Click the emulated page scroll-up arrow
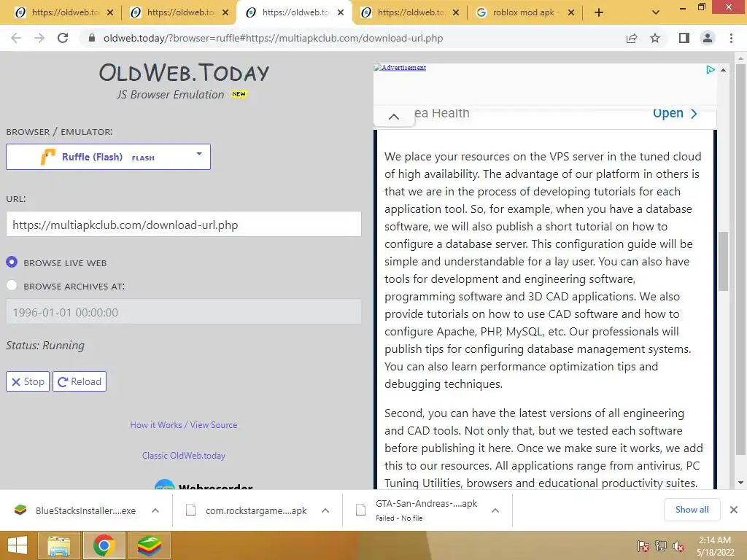747x560 pixels. [x=723, y=70]
